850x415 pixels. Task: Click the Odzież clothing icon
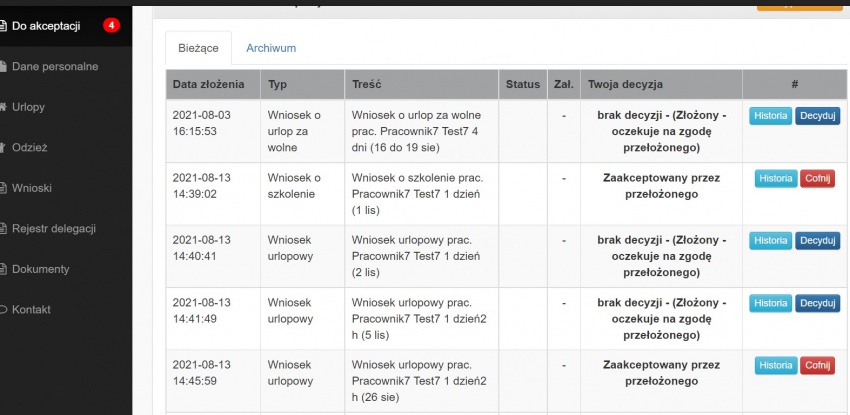3,147
